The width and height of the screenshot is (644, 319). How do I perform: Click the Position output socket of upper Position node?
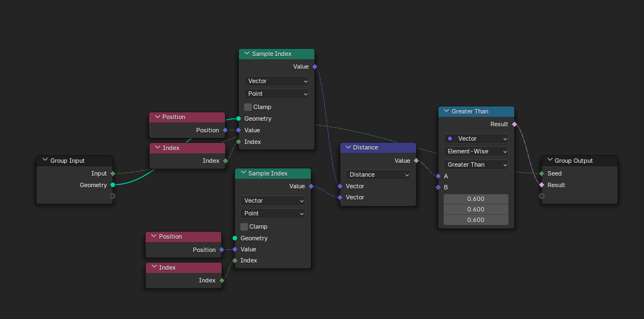click(224, 130)
